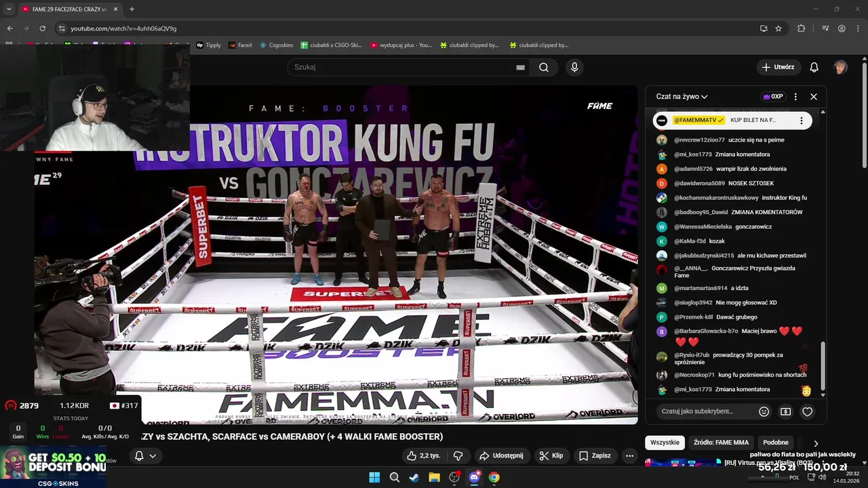Open Super Chat dollar icon
The width and height of the screenshot is (868, 488).
(x=785, y=411)
